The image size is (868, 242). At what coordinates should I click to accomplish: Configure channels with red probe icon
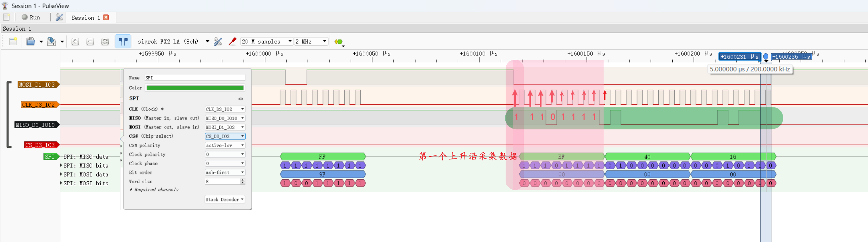point(233,42)
